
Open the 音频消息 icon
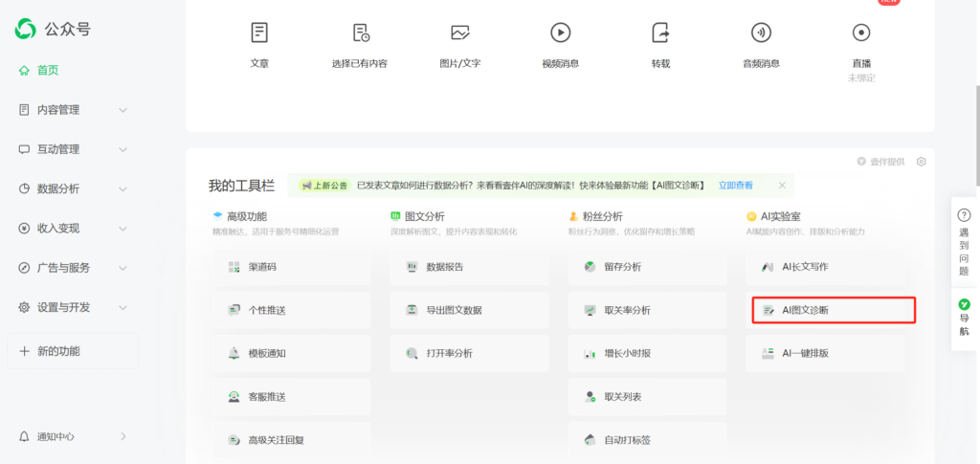[761, 33]
